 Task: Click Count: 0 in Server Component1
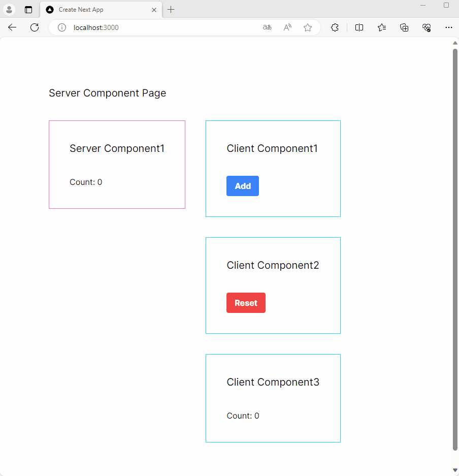click(x=86, y=182)
